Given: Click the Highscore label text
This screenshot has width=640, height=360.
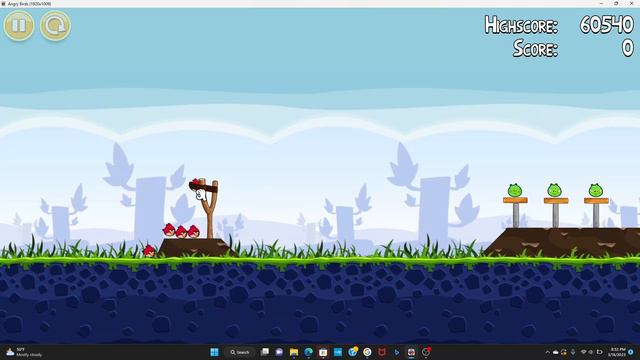Looking at the screenshot, I should click(x=521, y=25).
